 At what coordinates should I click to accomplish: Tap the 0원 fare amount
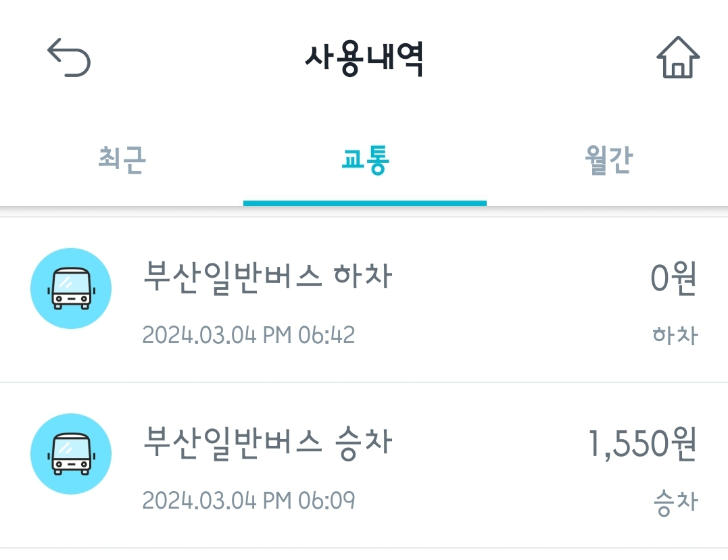point(673,278)
